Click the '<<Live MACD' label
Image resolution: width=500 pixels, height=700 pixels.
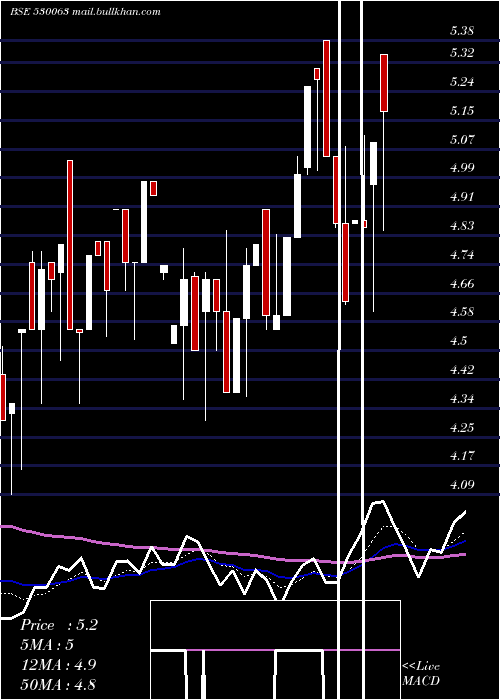click(421, 673)
